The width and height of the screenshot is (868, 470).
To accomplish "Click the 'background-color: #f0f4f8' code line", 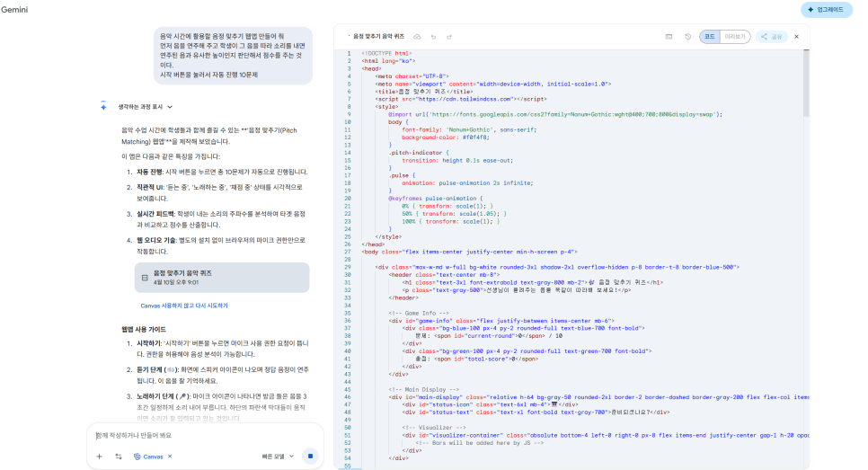I will pyautogui.click(x=446, y=137).
